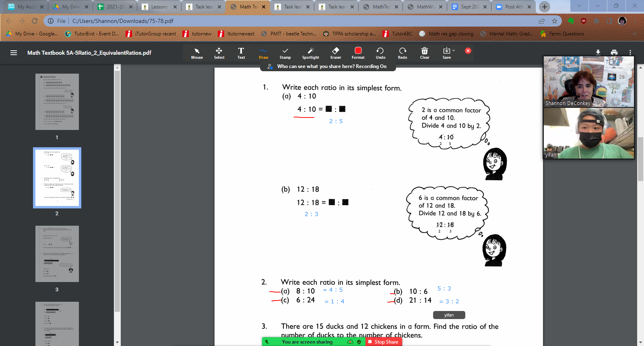Clear all annotations with trash icon
Viewport: 644px width, 346px height.
(x=425, y=53)
